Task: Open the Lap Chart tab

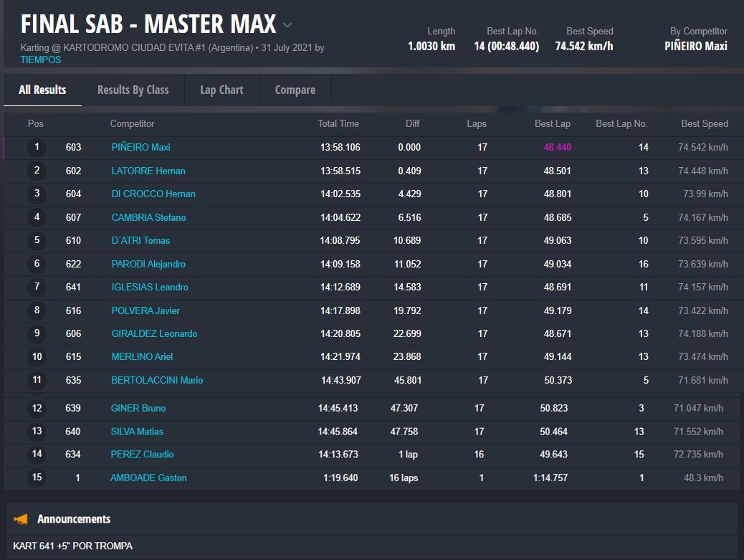Action: 221,90
